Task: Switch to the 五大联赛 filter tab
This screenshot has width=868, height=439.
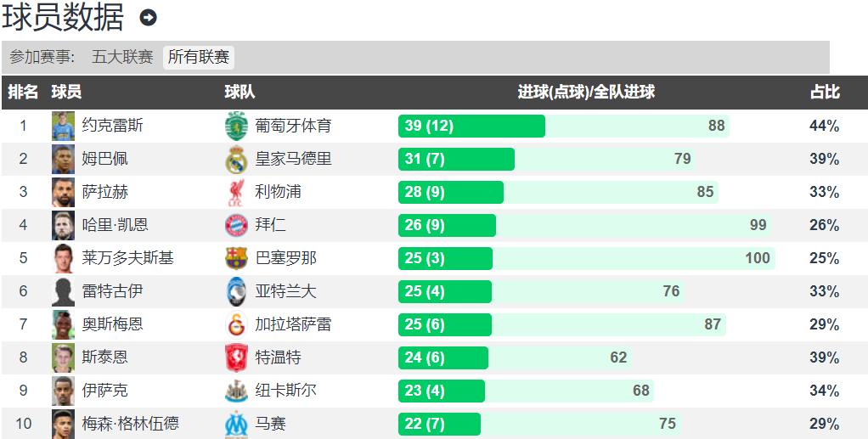Action: tap(122, 57)
